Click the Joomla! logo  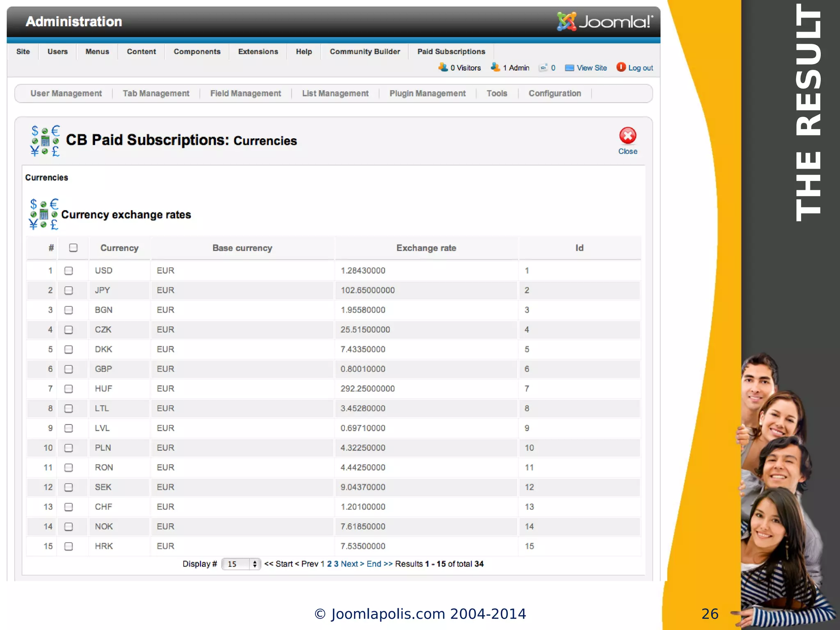tap(604, 21)
